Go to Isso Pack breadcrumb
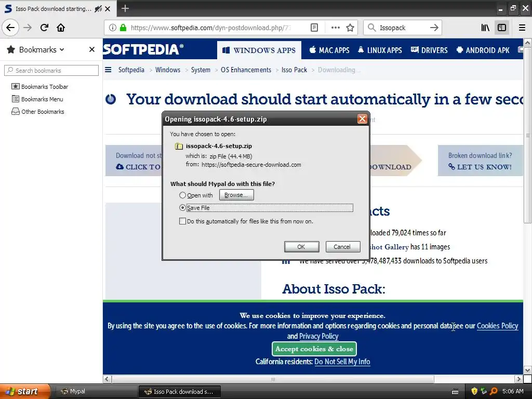The image size is (532, 399). [x=294, y=70]
